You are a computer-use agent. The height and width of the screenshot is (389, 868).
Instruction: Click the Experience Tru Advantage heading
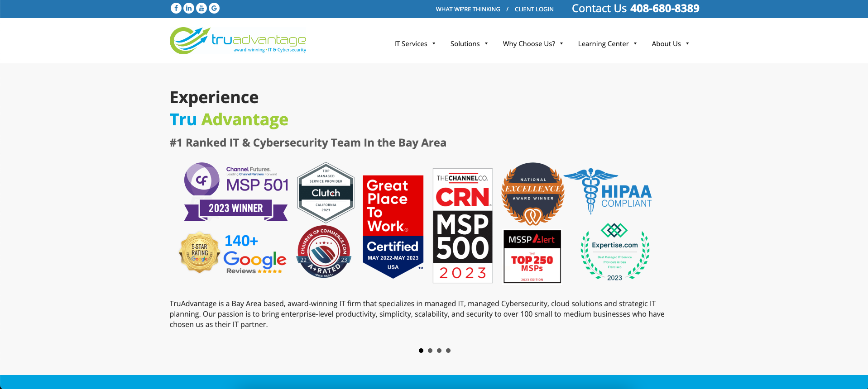tap(229, 109)
